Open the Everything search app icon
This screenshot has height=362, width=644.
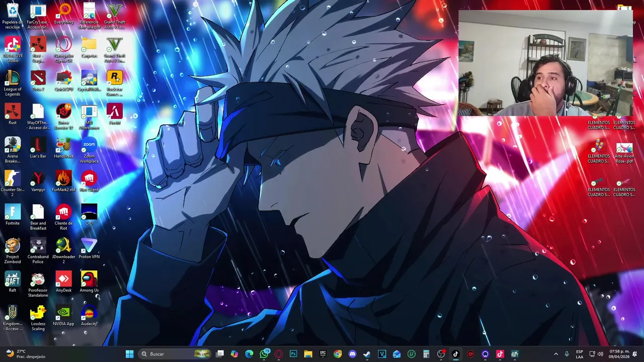pyautogui.click(x=63, y=14)
